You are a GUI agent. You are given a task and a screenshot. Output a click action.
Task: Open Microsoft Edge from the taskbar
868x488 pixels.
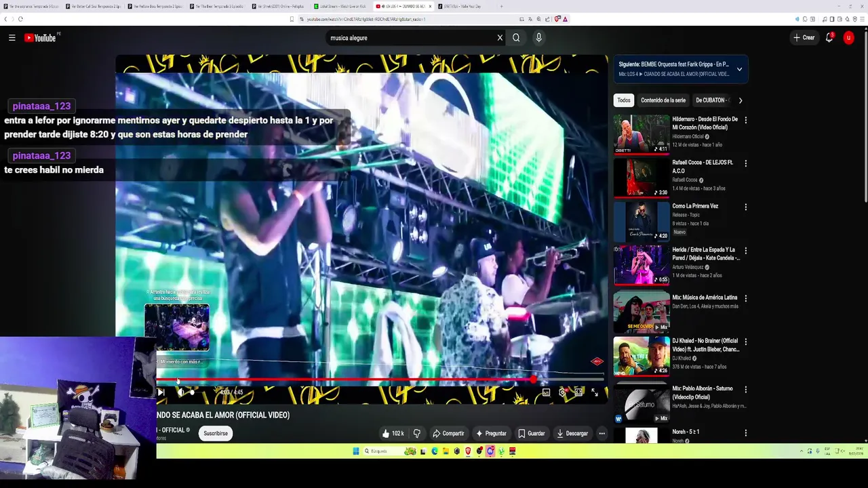pyautogui.click(x=435, y=451)
